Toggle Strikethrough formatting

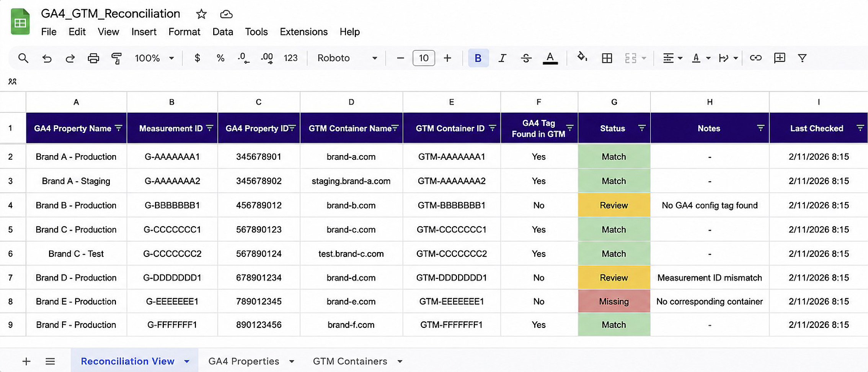(526, 58)
